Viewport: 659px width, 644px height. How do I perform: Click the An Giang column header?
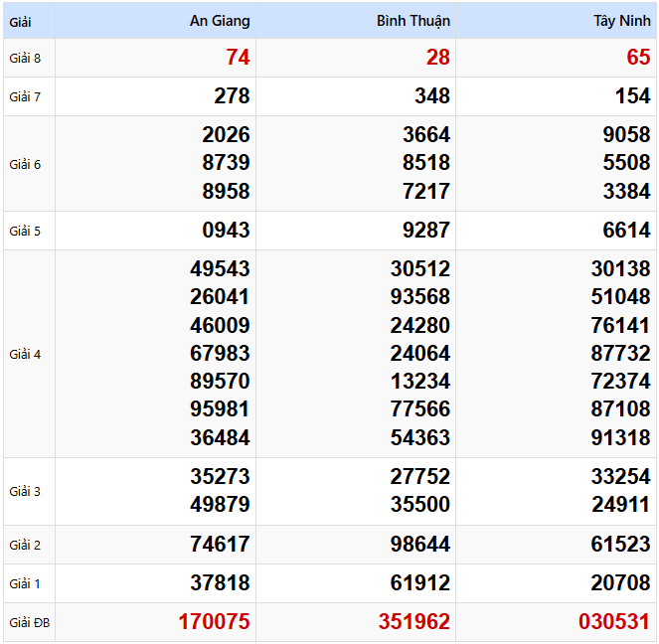(x=220, y=21)
